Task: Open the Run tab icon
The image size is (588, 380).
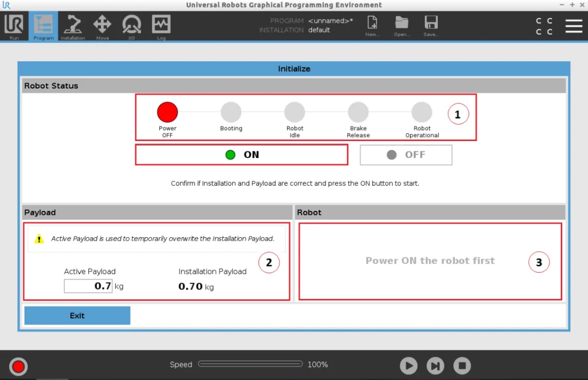Action: point(14,27)
